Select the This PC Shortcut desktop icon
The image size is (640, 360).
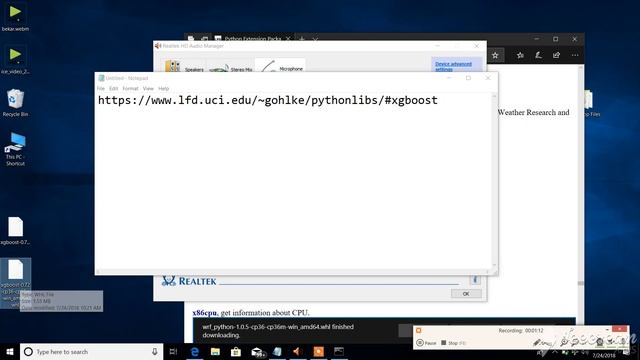[x=15, y=149]
